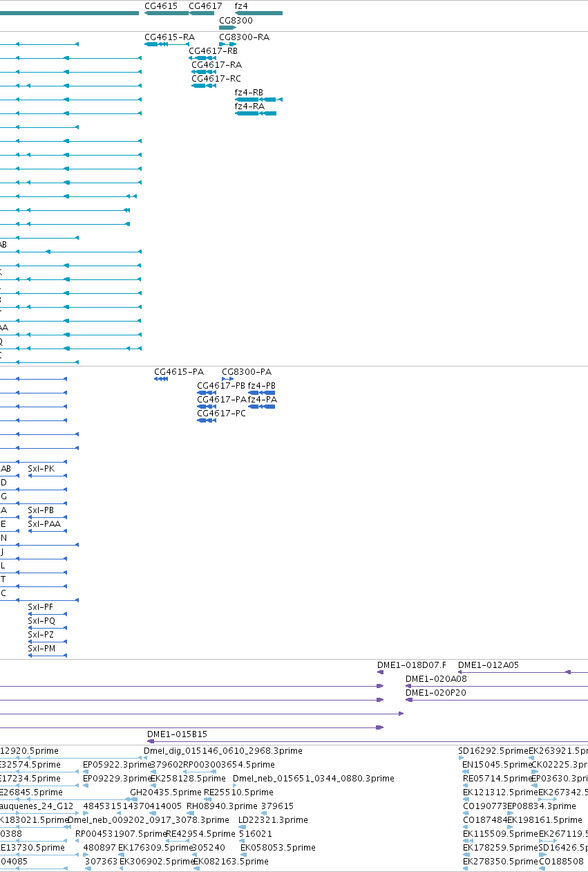The width and height of the screenshot is (588, 872).
Task: Click the CO188508 EST label
Action: 561,862
